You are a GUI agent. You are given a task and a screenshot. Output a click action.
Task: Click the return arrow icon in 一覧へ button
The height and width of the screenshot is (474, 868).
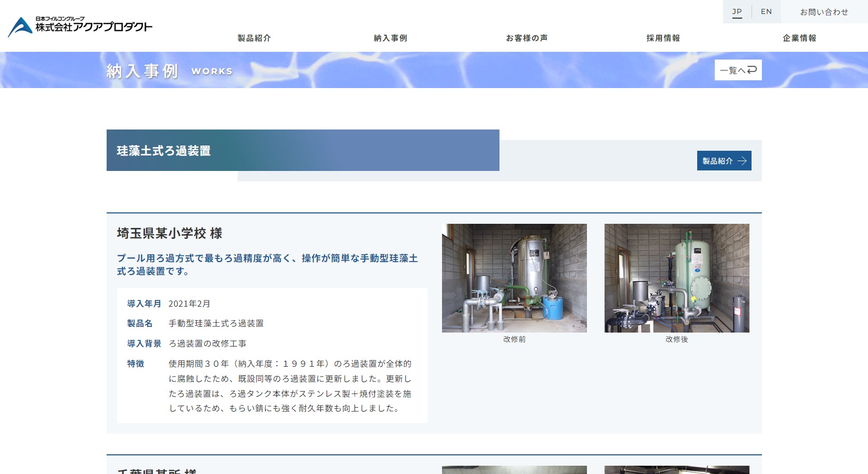pyautogui.click(x=752, y=70)
